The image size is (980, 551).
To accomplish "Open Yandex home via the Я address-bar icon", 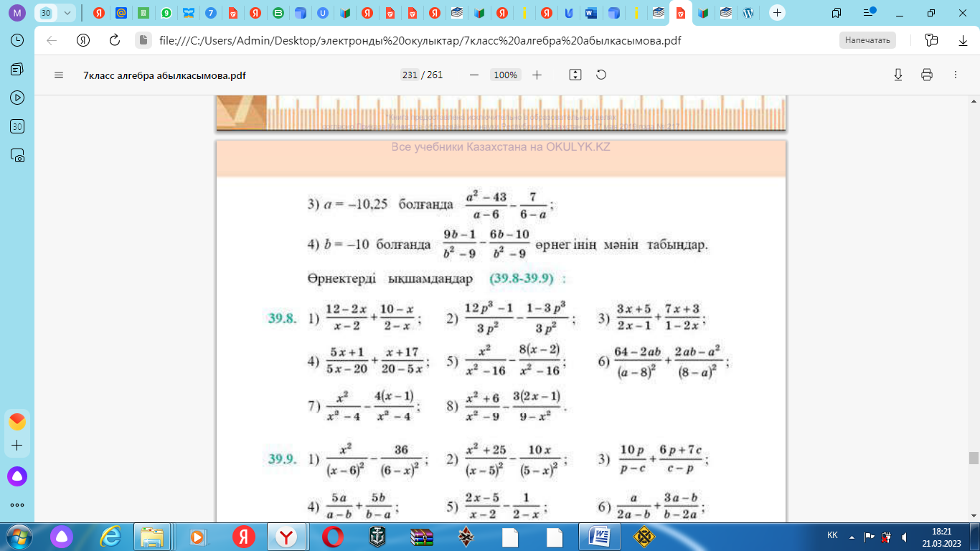I will click(83, 40).
